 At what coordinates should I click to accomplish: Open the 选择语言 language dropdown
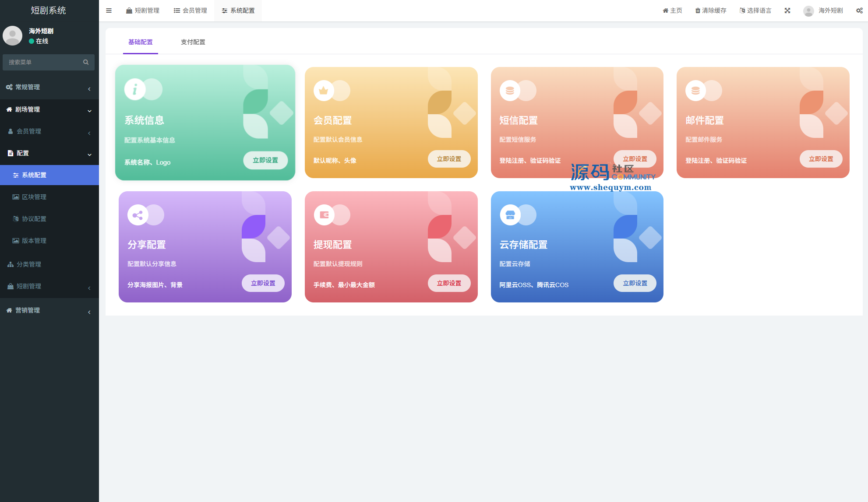(755, 11)
